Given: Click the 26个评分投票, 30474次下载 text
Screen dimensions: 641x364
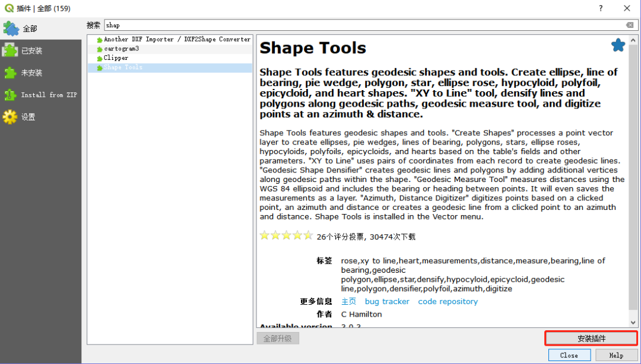Looking at the screenshot, I should click(x=366, y=237).
